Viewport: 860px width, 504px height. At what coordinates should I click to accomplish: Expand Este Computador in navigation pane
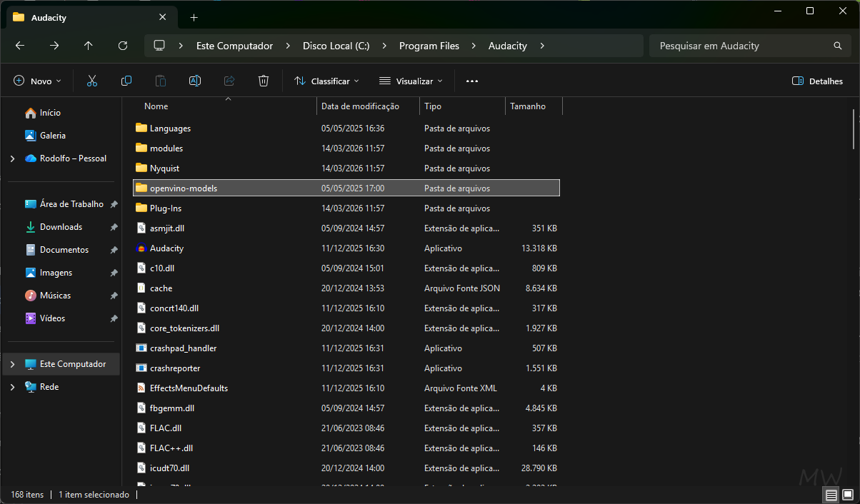point(12,364)
